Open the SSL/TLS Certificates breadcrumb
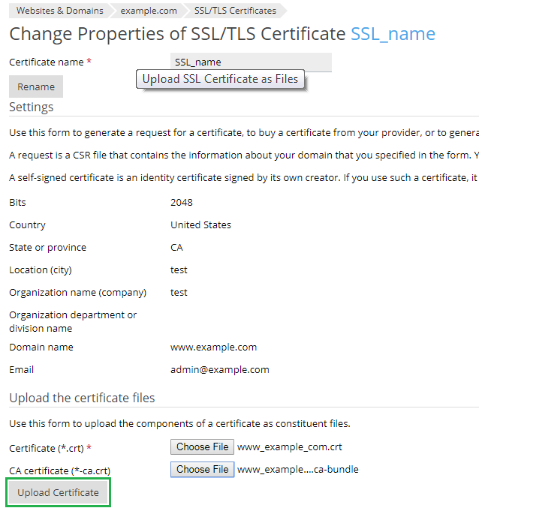 [x=235, y=11]
